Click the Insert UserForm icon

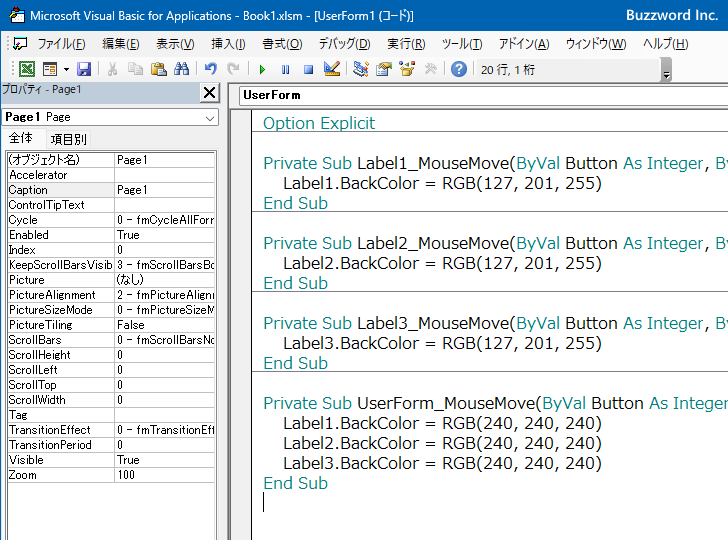click(x=50, y=69)
